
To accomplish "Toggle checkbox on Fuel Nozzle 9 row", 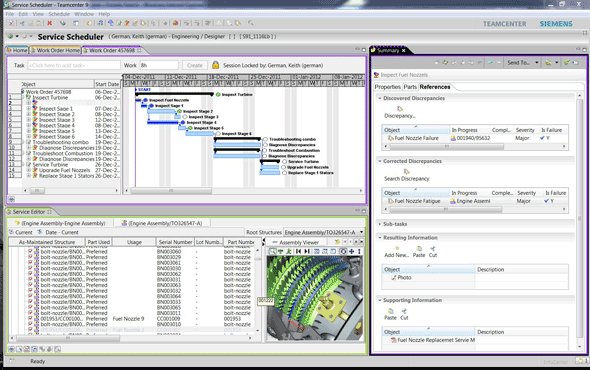I will point(31,318).
